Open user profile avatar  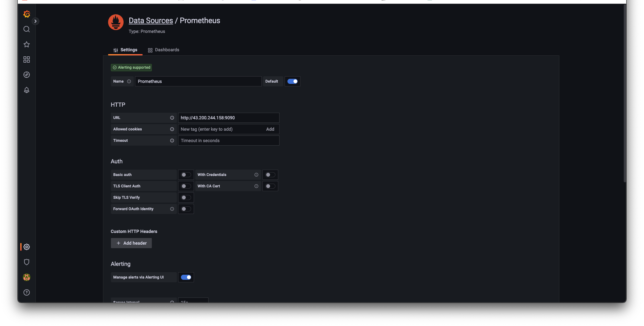tap(27, 277)
